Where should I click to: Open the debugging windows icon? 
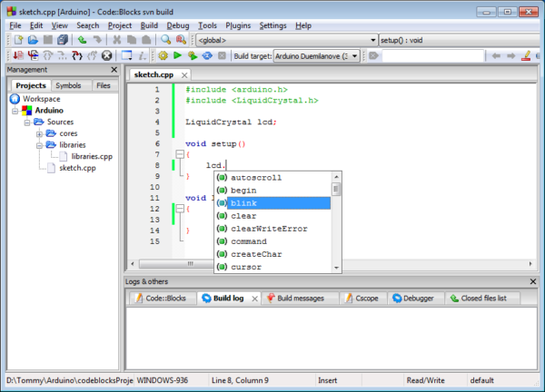click(126, 55)
